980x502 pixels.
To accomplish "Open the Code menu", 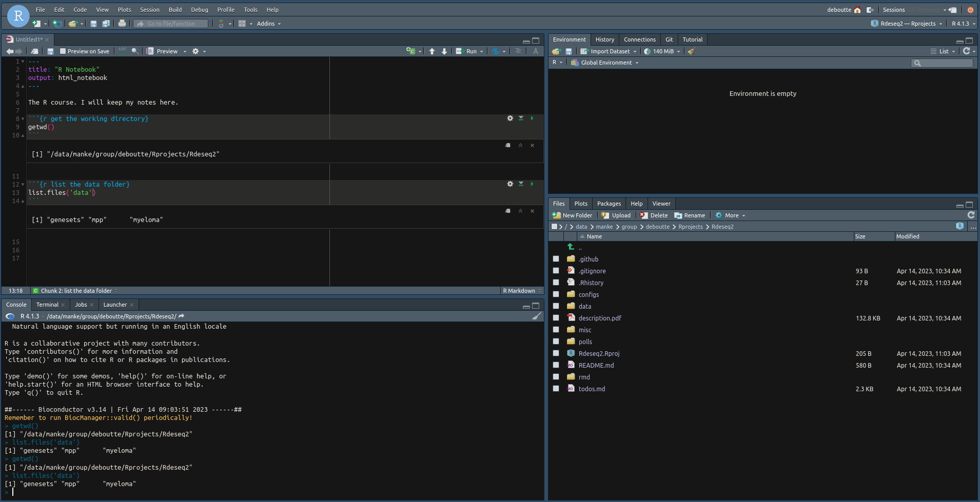I will (x=80, y=10).
